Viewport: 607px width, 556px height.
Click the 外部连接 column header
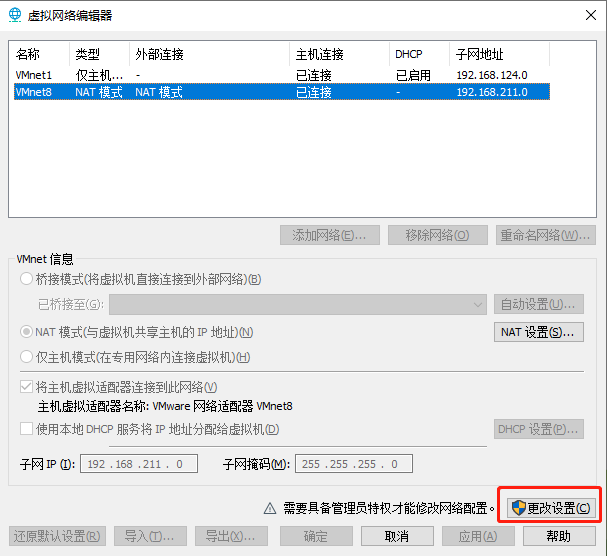pyautogui.click(x=209, y=54)
